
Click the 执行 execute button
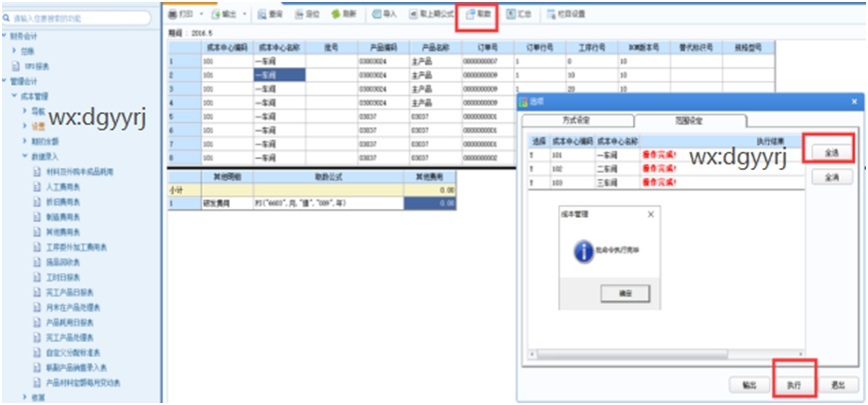tap(794, 385)
